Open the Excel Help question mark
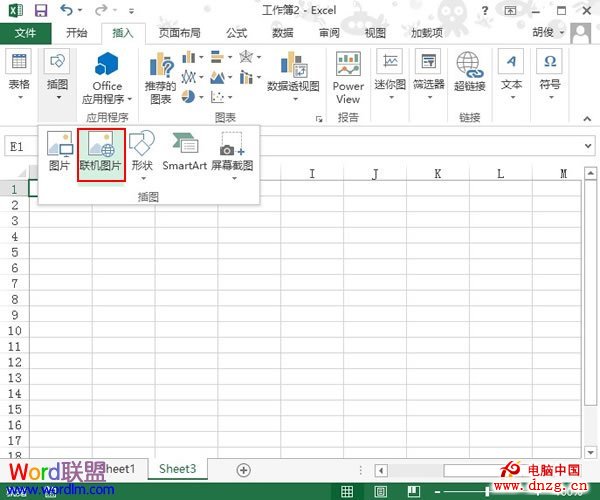Image resolution: width=600 pixels, height=500 pixels. click(485, 10)
